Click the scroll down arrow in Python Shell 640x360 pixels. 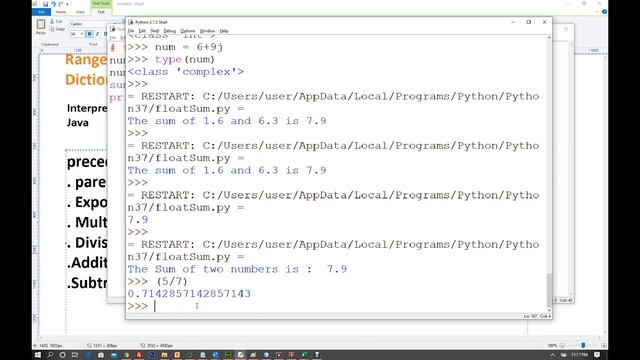click(x=549, y=310)
